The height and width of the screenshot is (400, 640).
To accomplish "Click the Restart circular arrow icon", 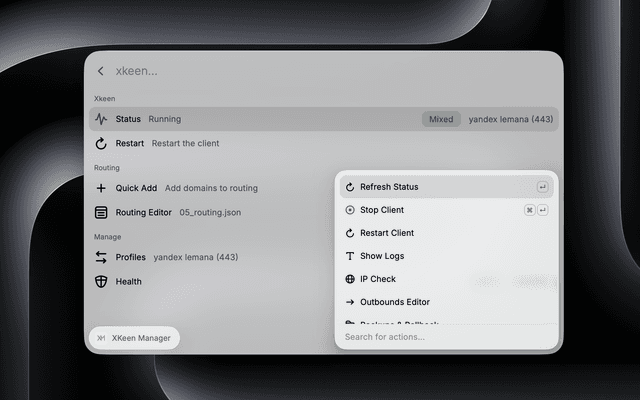I will [101, 143].
